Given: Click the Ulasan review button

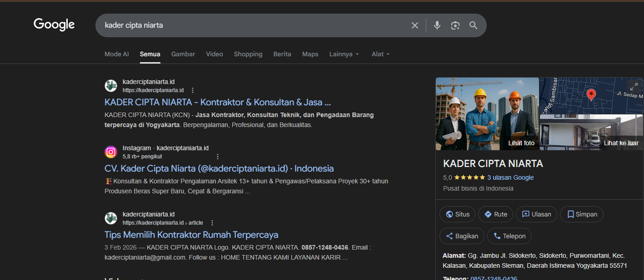Looking at the screenshot, I should coord(537,214).
